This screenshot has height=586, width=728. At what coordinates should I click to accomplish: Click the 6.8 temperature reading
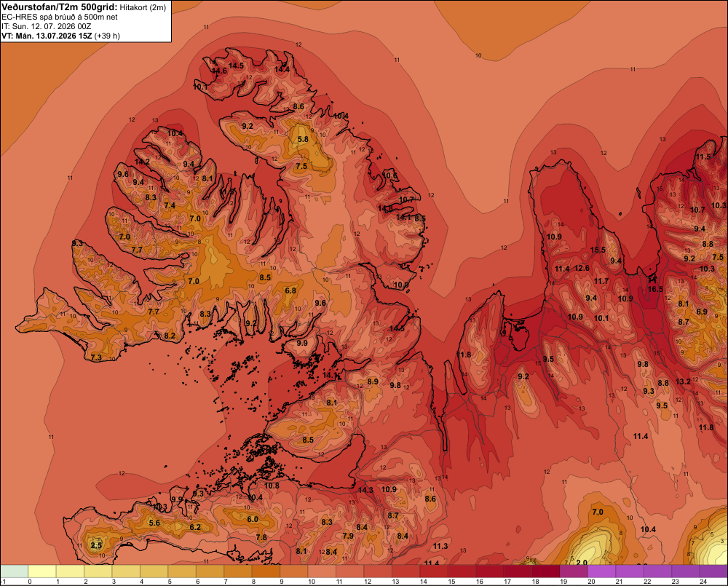pos(290,290)
